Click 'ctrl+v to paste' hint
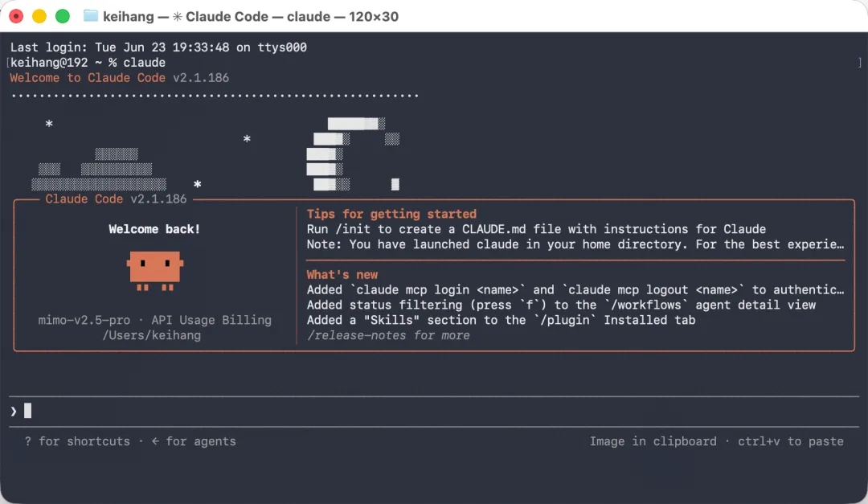 (x=791, y=440)
